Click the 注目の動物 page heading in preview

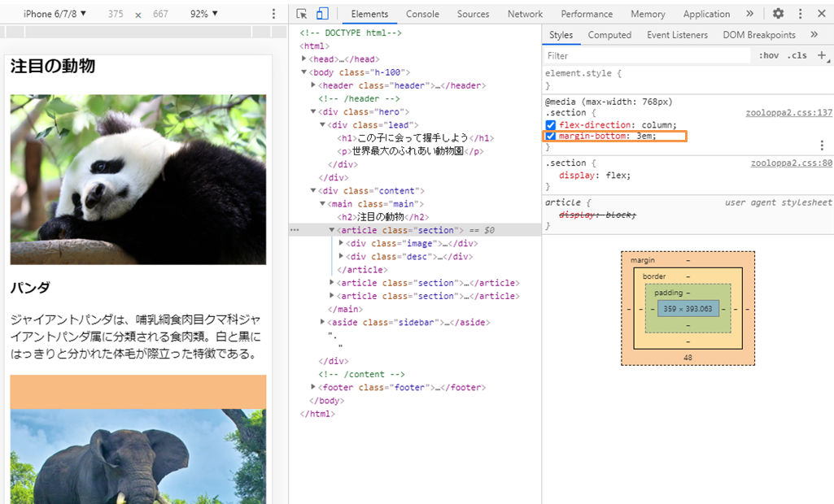pos(53,66)
